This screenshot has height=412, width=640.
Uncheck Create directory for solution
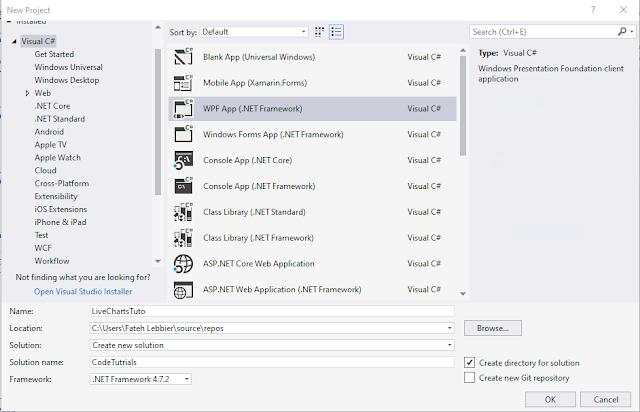[471, 362]
